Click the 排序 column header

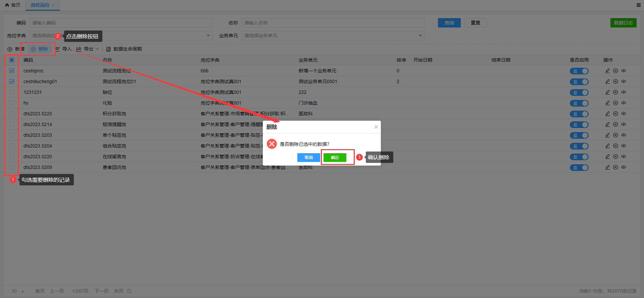pyautogui.click(x=401, y=60)
